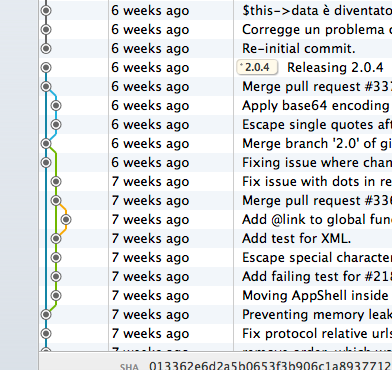Click graph node for Moving AppShell inside commit
The height and width of the screenshot is (370, 392).
tap(56, 296)
